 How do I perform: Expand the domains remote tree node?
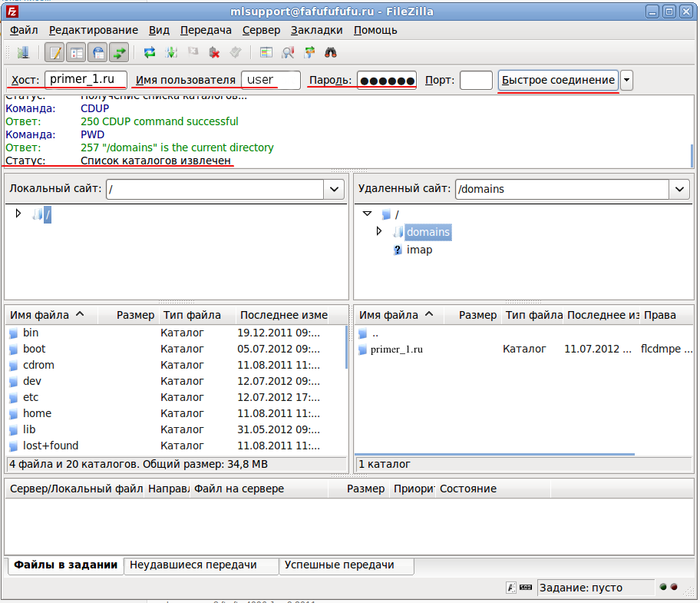pos(379,231)
